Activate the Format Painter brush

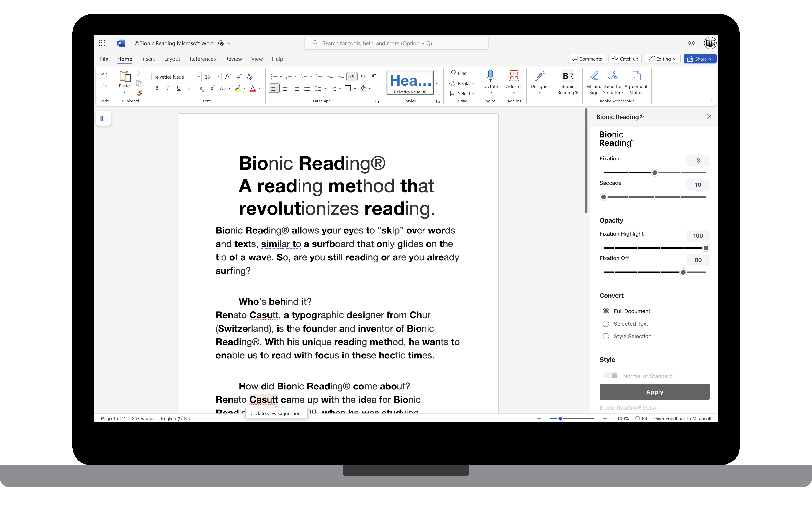pos(139,93)
